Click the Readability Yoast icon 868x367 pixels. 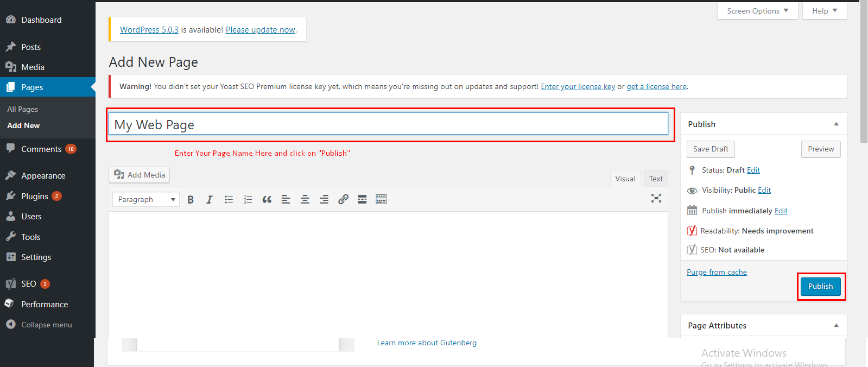tap(692, 231)
